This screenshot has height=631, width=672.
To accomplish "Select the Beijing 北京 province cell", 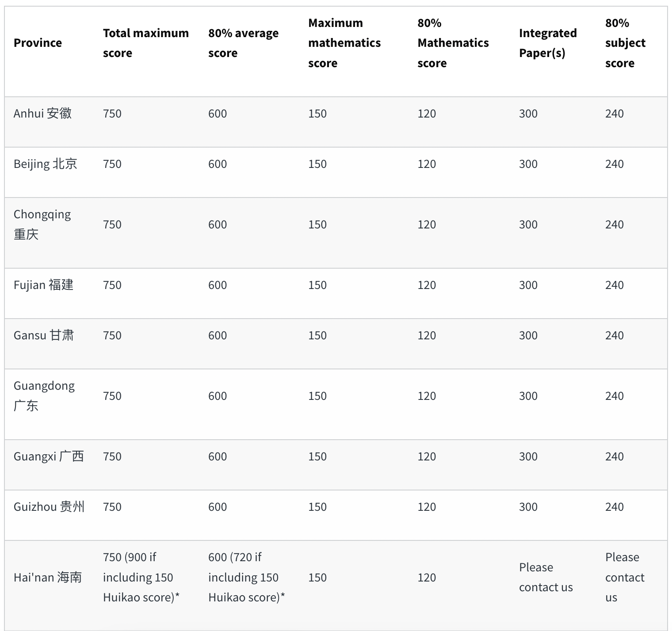I will pos(45,164).
